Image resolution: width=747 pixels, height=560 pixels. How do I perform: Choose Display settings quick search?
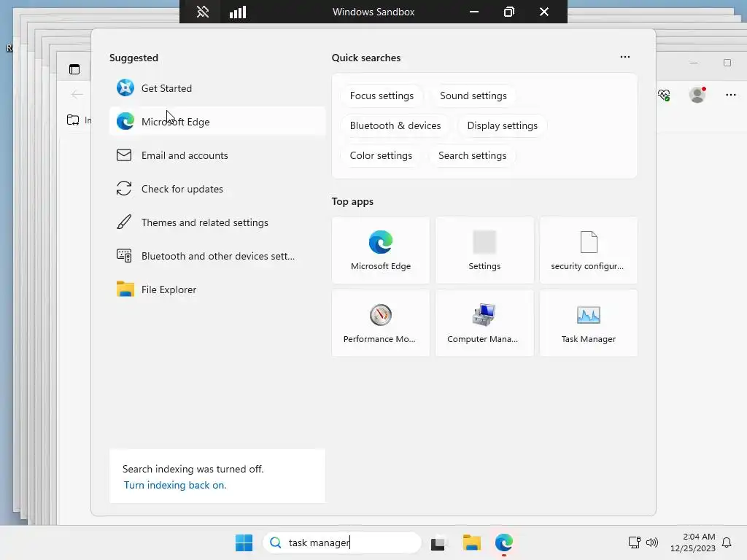pos(502,125)
